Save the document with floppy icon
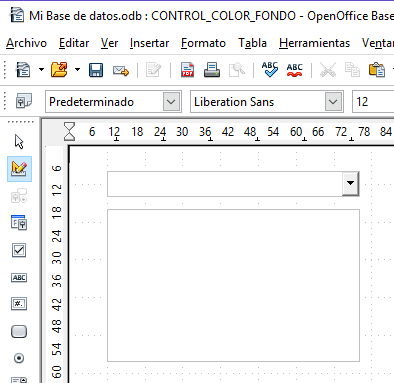The width and height of the screenshot is (394, 383). [96, 70]
